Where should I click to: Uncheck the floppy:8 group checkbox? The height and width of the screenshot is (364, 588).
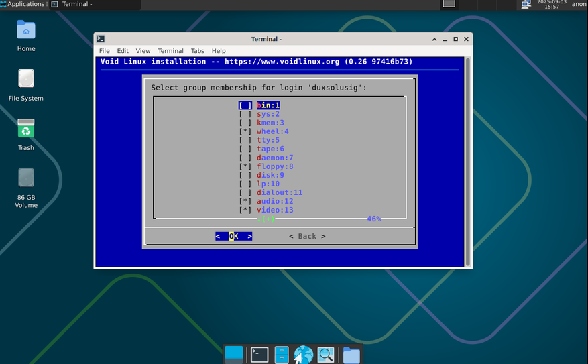coord(245,166)
